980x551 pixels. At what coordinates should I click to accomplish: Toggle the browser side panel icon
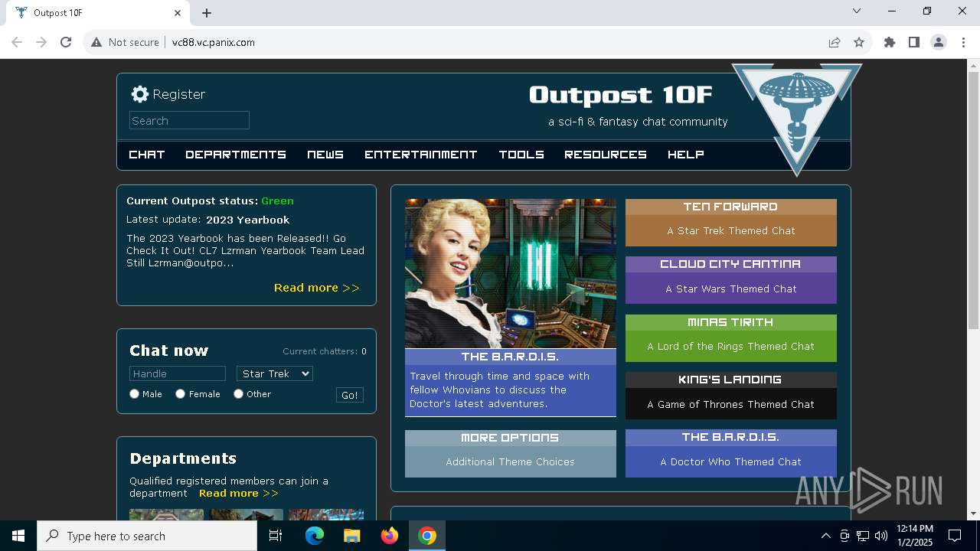coord(914,42)
